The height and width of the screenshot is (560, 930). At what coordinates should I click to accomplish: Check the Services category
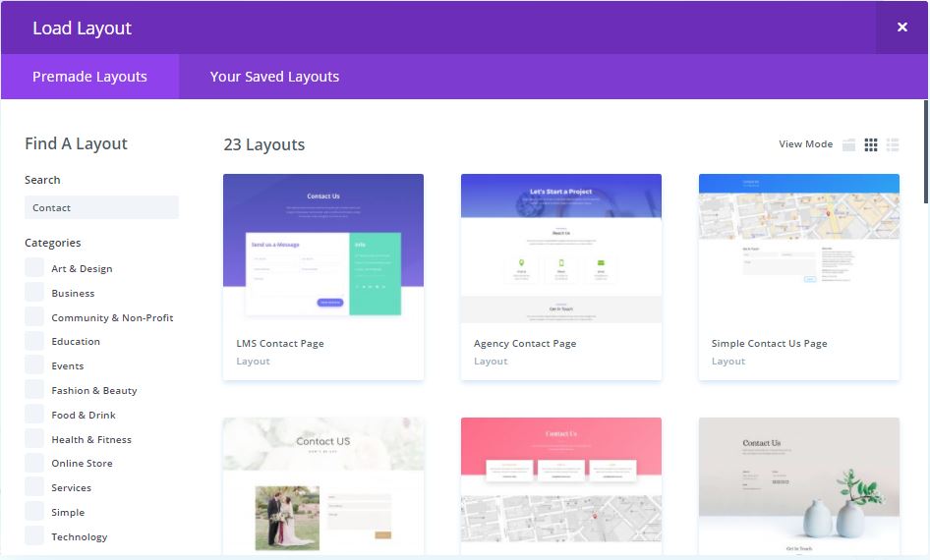tap(34, 487)
